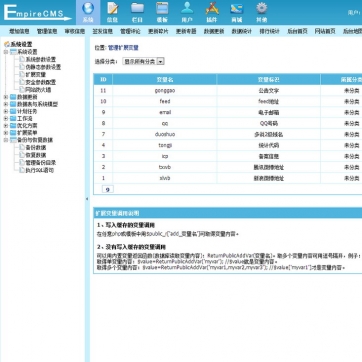Select 系统参数设置 in the sidebar tree
The image size is (362, 362).
(x=41, y=59)
